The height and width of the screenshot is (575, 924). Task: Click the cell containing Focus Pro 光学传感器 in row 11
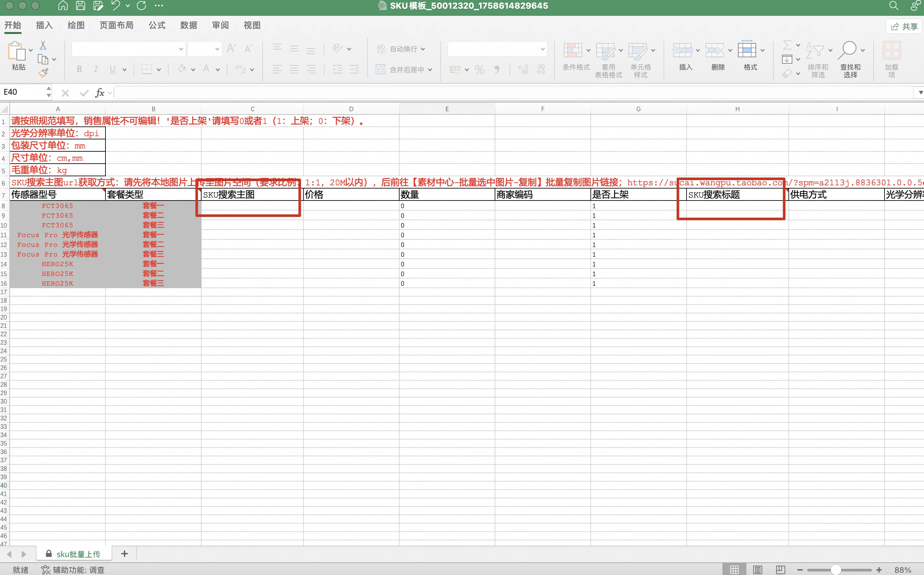[58, 235]
